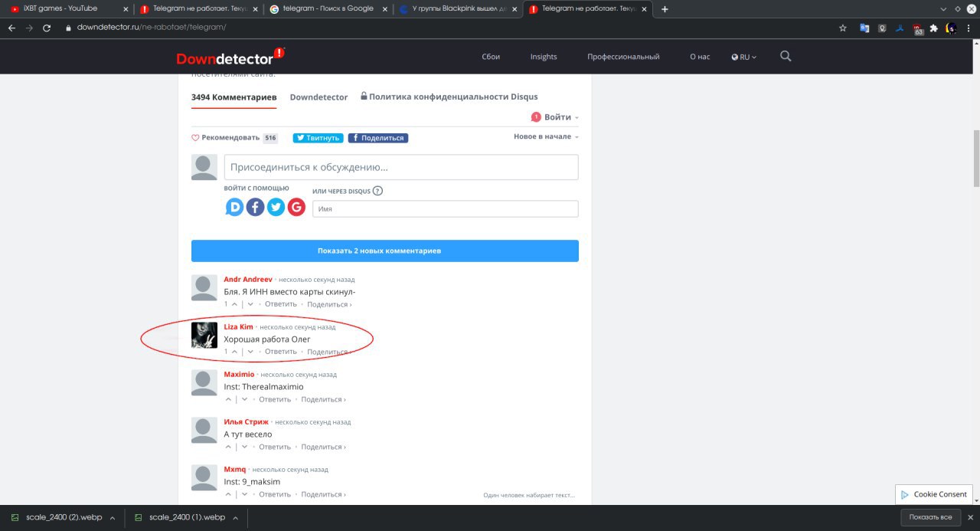Open the Insights menu item

click(x=544, y=57)
